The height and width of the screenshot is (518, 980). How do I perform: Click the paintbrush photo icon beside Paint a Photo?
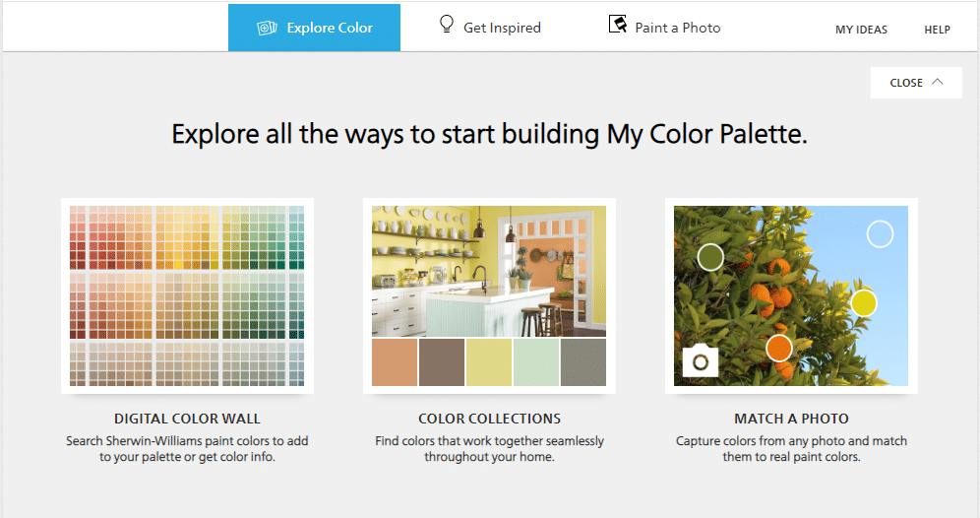618,25
